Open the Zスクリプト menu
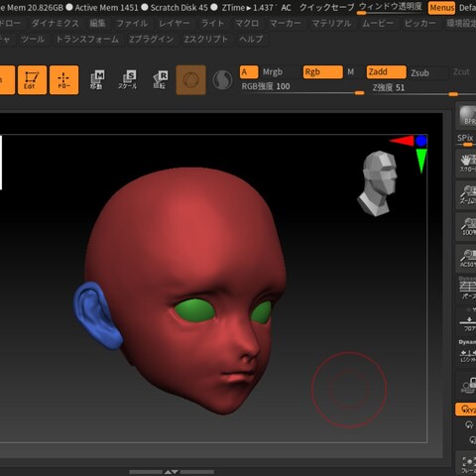The width and height of the screenshot is (476, 476). [206, 40]
